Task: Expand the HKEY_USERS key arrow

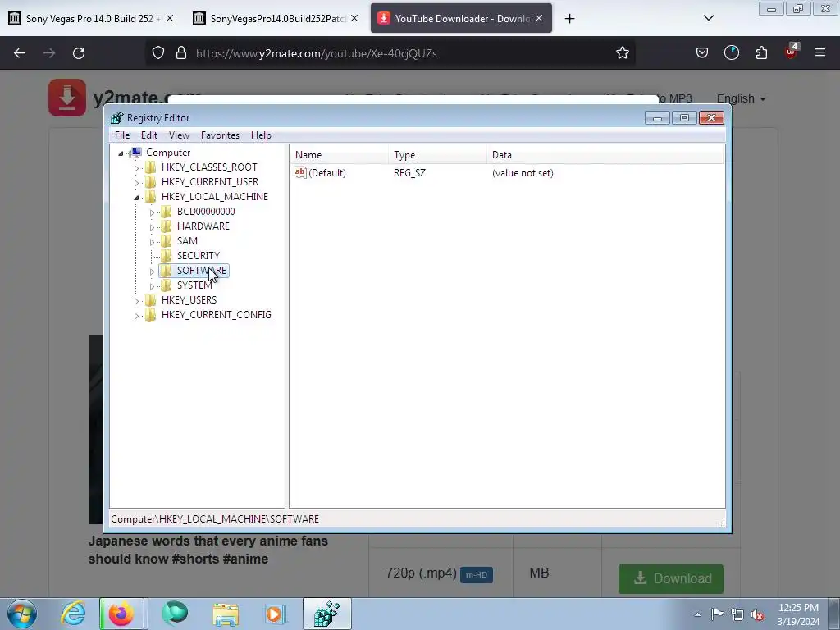Action: click(136, 301)
